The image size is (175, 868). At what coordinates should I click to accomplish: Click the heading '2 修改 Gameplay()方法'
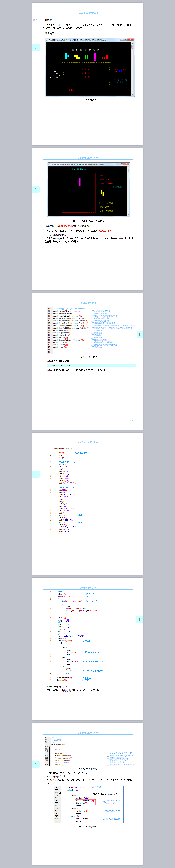point(57,687)
